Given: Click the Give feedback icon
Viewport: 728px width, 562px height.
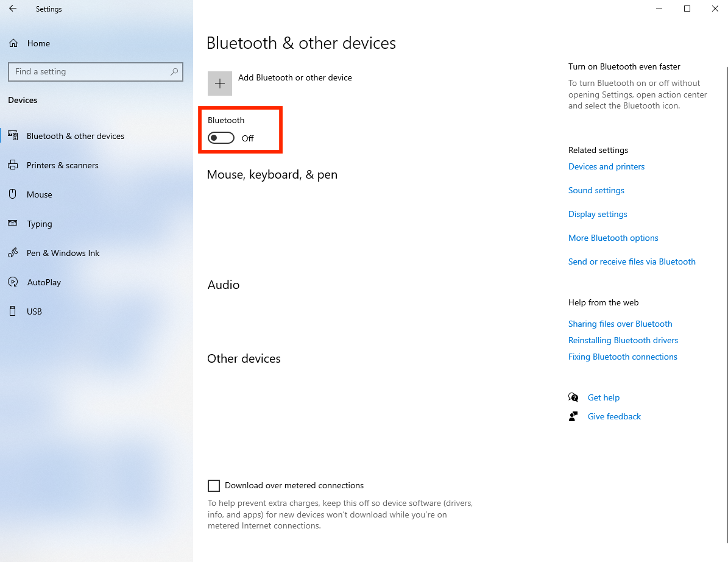Looking at the screenshot, I should pos(573,416).
